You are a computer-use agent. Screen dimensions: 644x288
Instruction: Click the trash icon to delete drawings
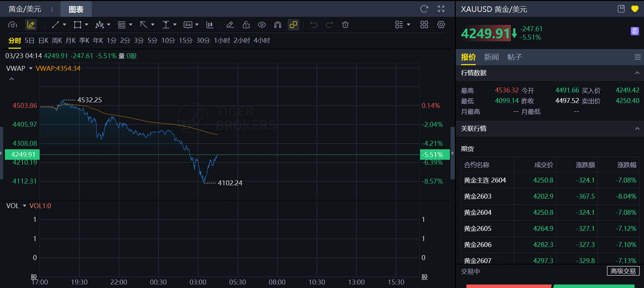345,25
